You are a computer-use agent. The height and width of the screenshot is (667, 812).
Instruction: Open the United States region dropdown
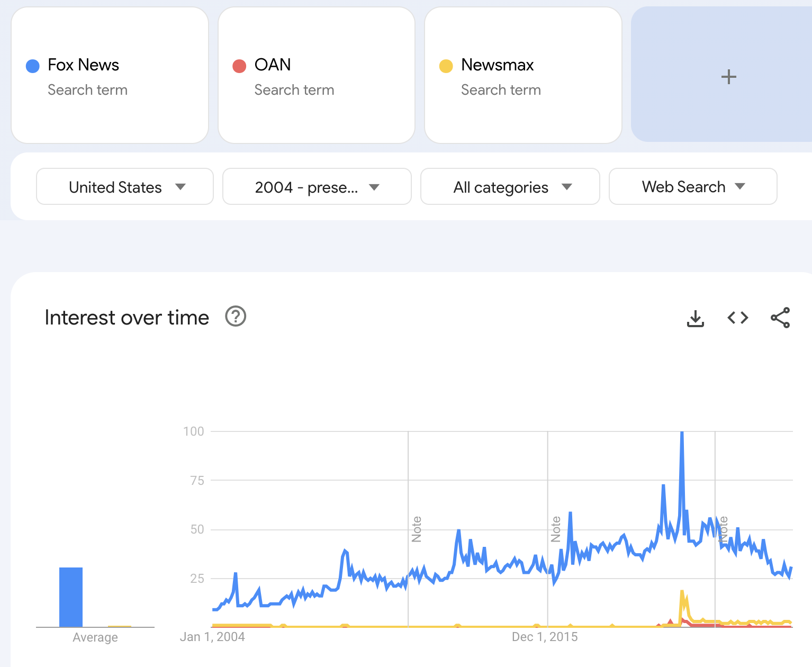[125, 186]
